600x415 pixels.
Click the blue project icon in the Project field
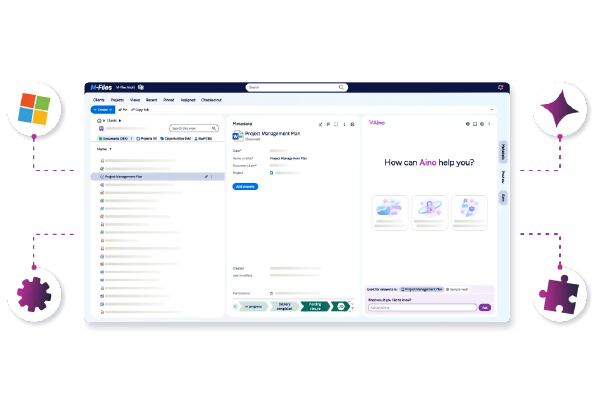point(271,173)
